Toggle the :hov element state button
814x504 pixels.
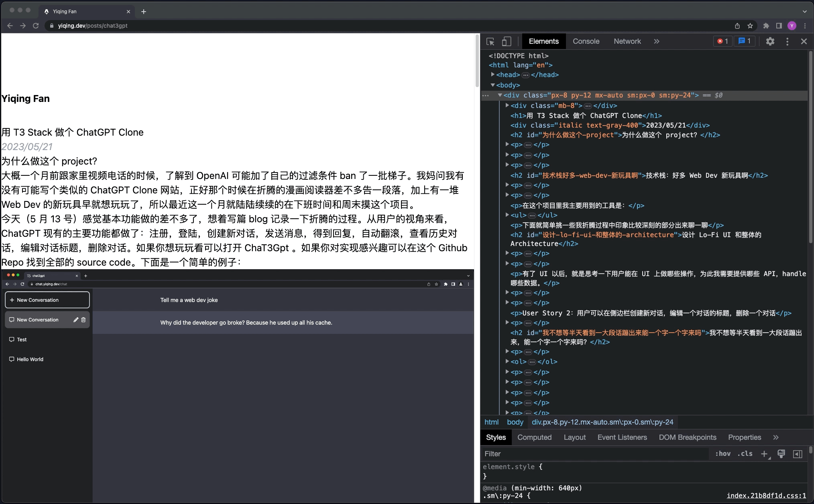(x=722, y=454)
